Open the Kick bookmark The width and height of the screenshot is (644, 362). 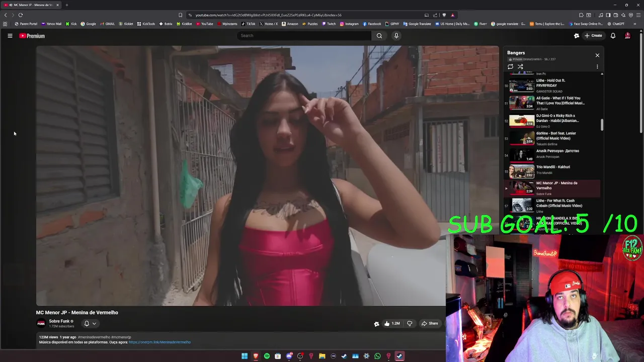point(71,24)
